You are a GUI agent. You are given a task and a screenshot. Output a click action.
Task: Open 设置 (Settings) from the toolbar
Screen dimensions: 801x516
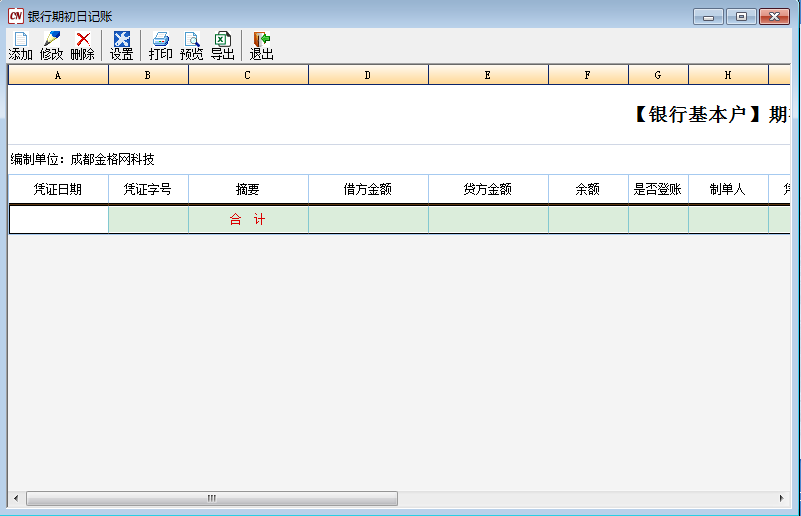(121, 46)
